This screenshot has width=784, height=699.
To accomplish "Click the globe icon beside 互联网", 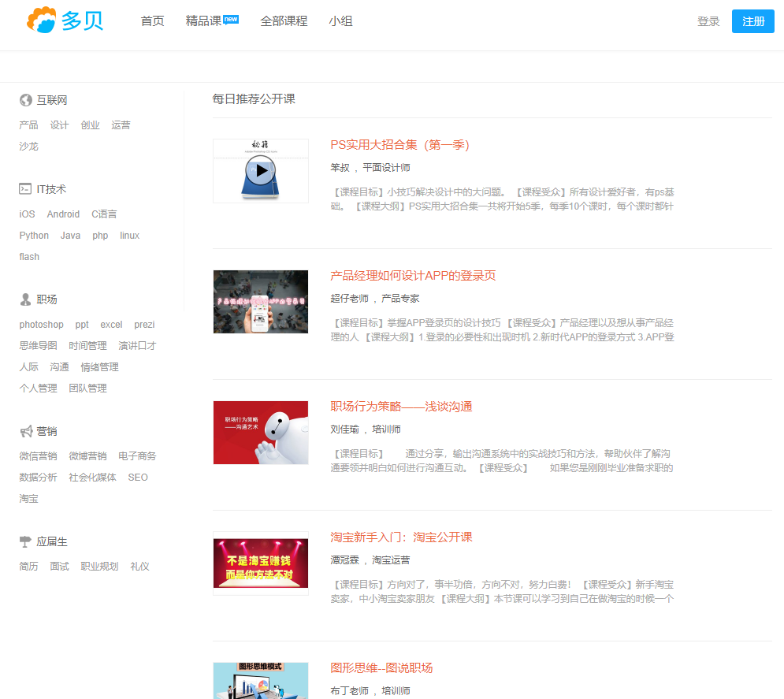I will [25, 101].
